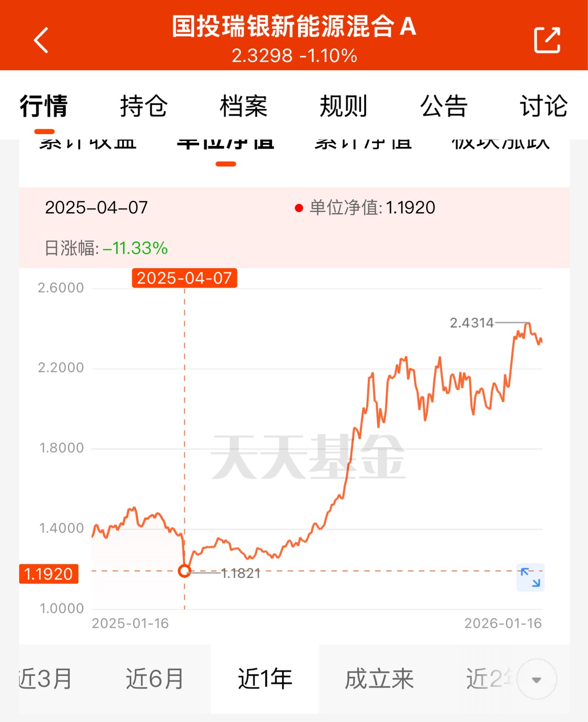Screen dimensions: 588x722
Task: Open the 公告 tab
Action: [x=444, y=106]
